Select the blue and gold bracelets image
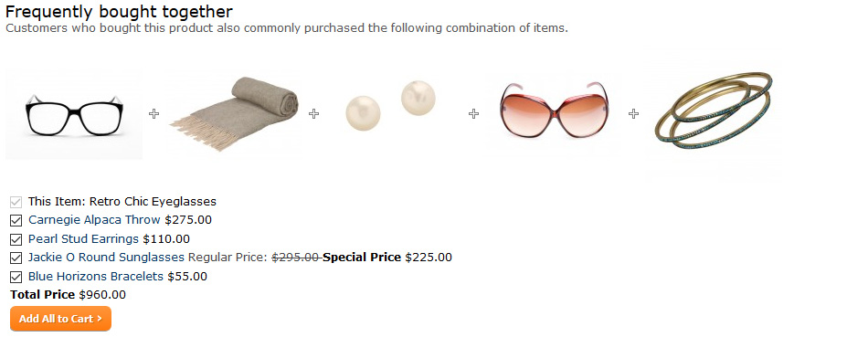This screenshot has width=868, height=337. pyautogui.click(x=714, y=114)
